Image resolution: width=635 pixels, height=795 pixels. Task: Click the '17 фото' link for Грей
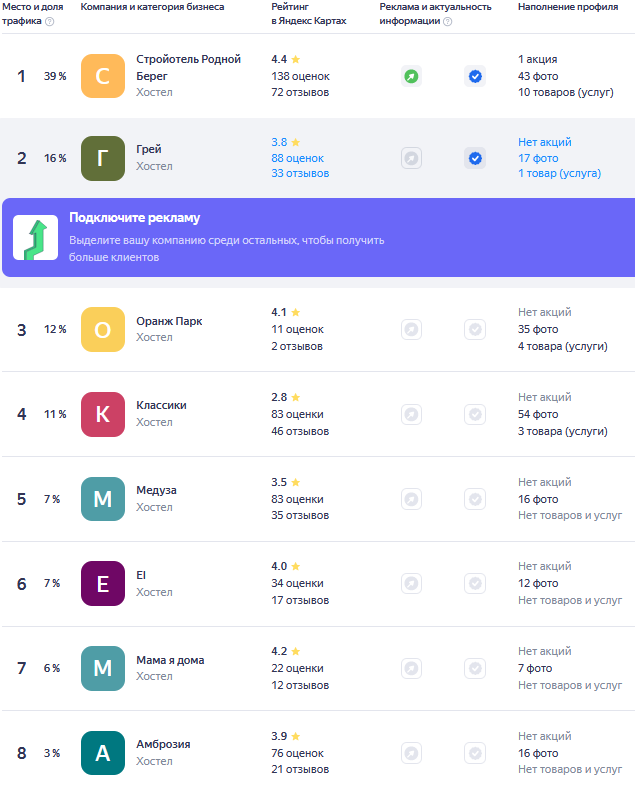538,158
